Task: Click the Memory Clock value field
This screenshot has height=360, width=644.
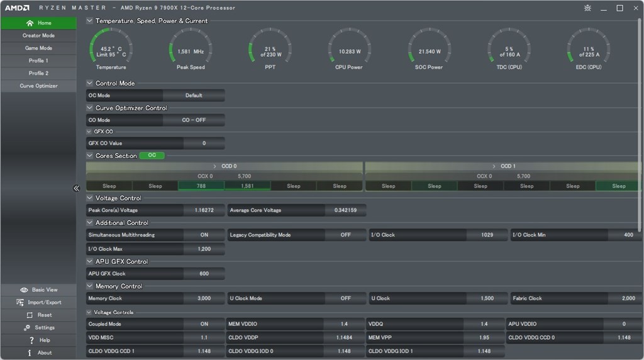Action: 204,298
